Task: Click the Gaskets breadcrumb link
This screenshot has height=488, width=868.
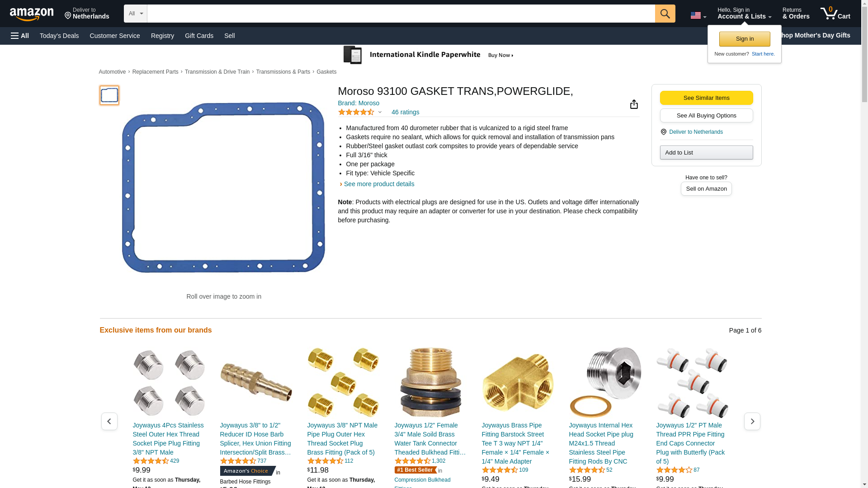Action: [x=326, y=72]
